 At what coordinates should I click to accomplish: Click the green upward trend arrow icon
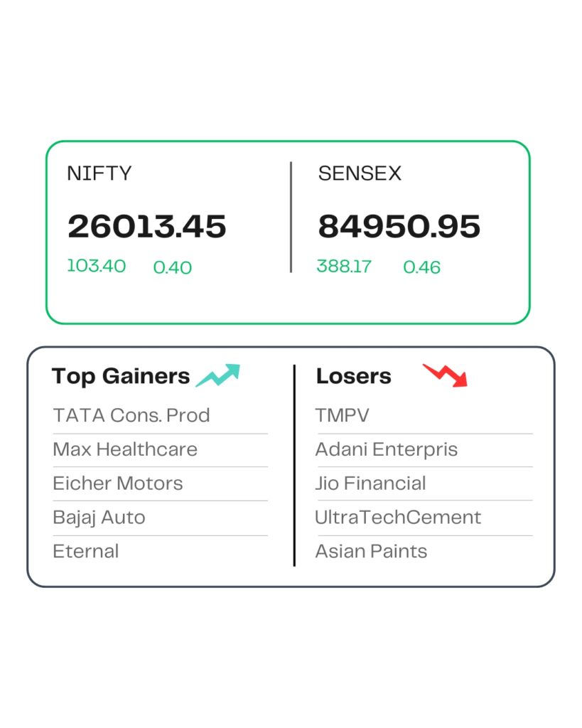pos(218,375)
